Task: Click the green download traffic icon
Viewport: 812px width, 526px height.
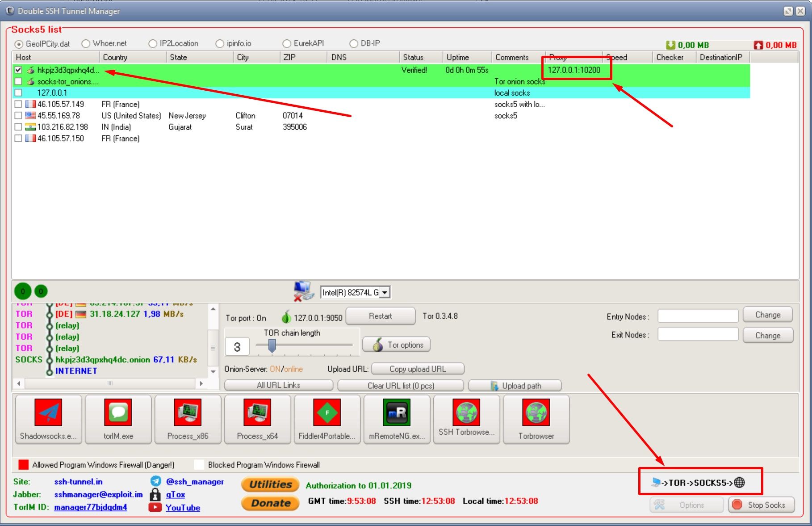Action: pyautogui.click(x=670, y=45)
